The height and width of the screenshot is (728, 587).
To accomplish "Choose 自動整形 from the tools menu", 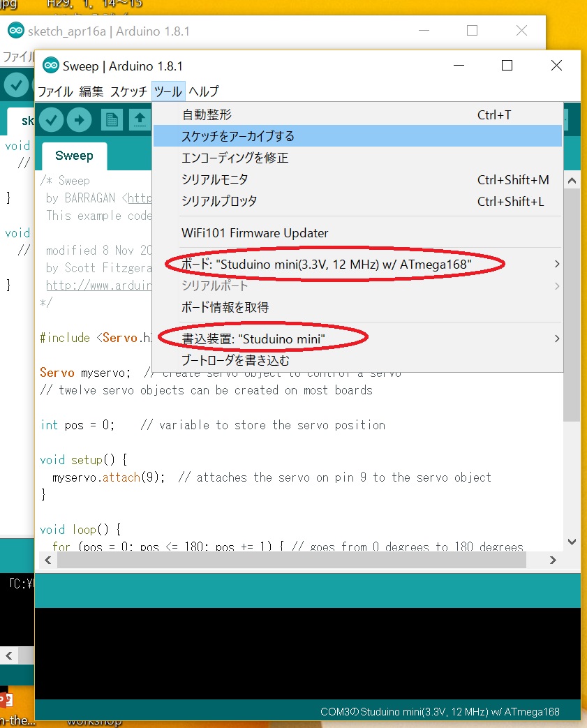I will click(x=207, y=114).
